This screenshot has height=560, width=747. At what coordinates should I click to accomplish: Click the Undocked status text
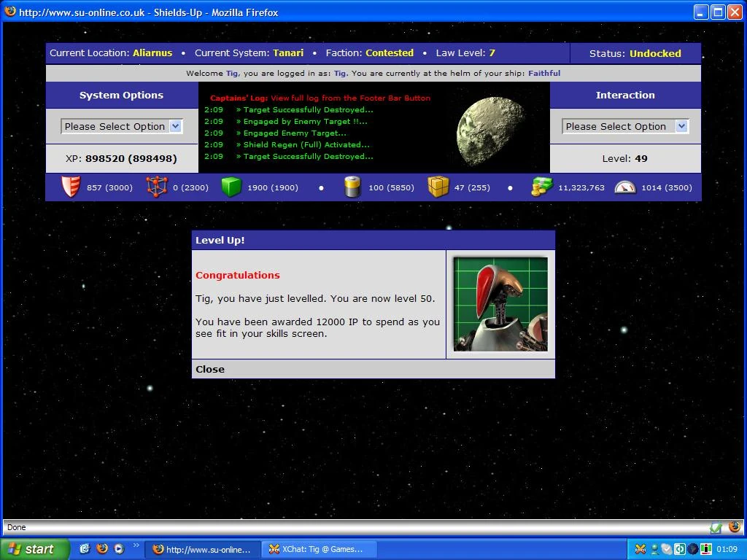click(655, 53)
